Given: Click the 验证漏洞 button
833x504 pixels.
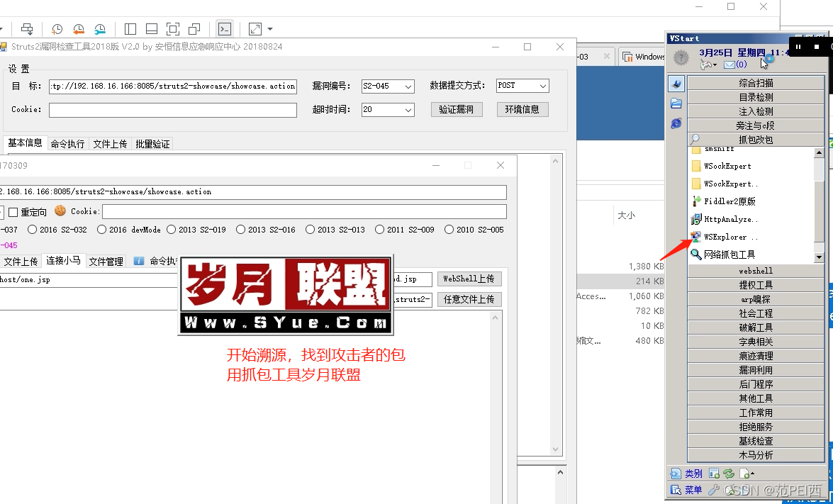Looking at the screenshot, I should click(457, 109).
